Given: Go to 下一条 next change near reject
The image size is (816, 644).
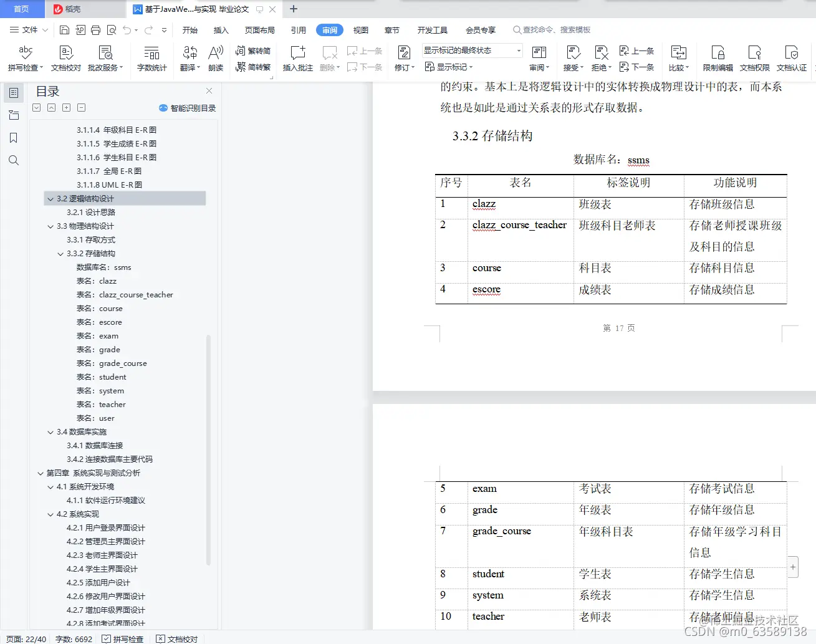Looking at the screenshot, I should pyautogui.click(x=636, y=67).
